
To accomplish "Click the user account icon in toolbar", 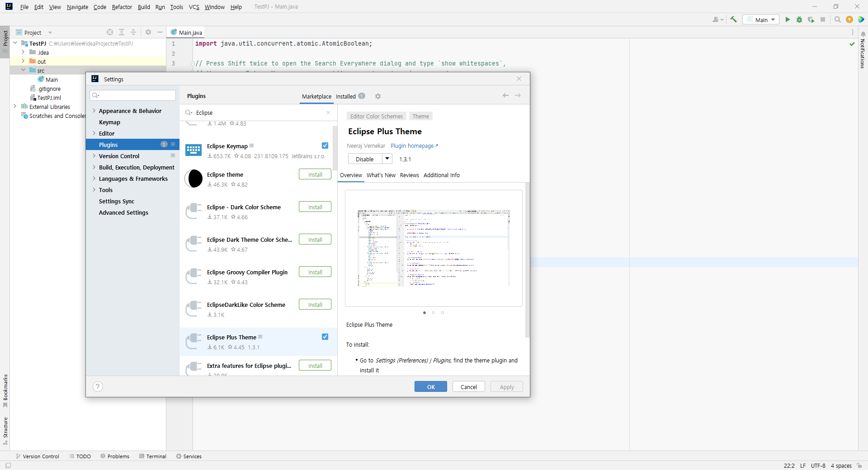I will tap(717, 19).
